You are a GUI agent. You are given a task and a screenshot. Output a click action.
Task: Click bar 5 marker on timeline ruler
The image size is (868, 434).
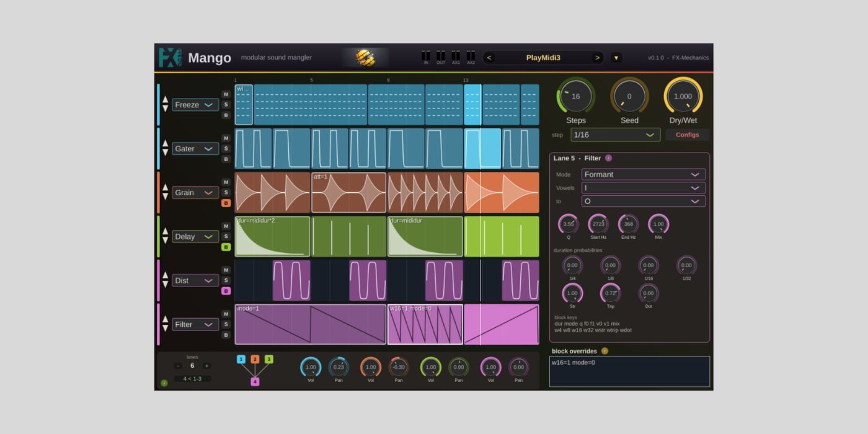[312, 80]
